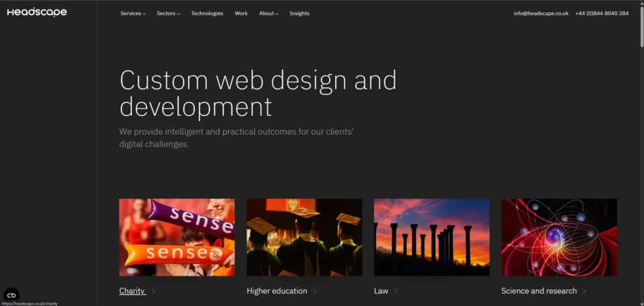This screenshot has width=644, height=306.
Task: Click the arrow chevron beside Higher education
Action: coord(315,291)
